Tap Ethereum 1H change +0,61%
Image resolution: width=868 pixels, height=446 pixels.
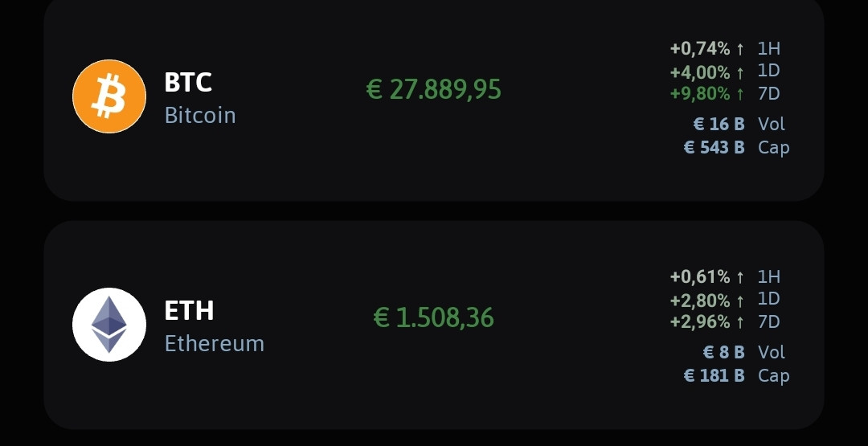[x=700, y=276]
